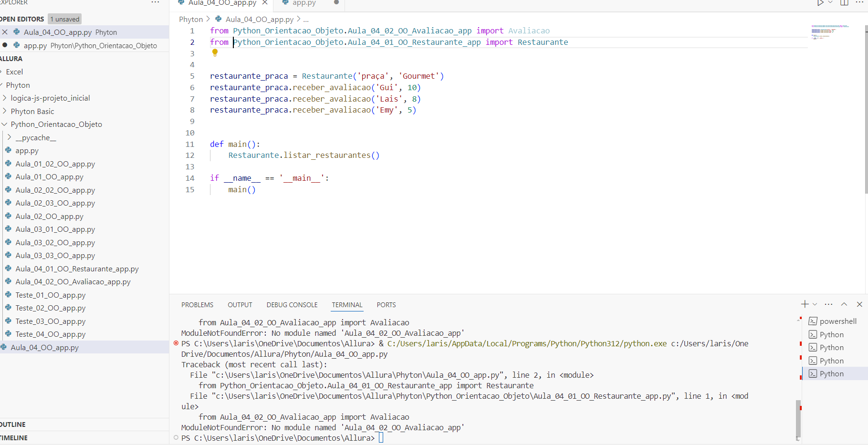Screen dimensions: 868x445
Task: Open Teste_01_OO_app.py file
Action: tap(50, 295)
